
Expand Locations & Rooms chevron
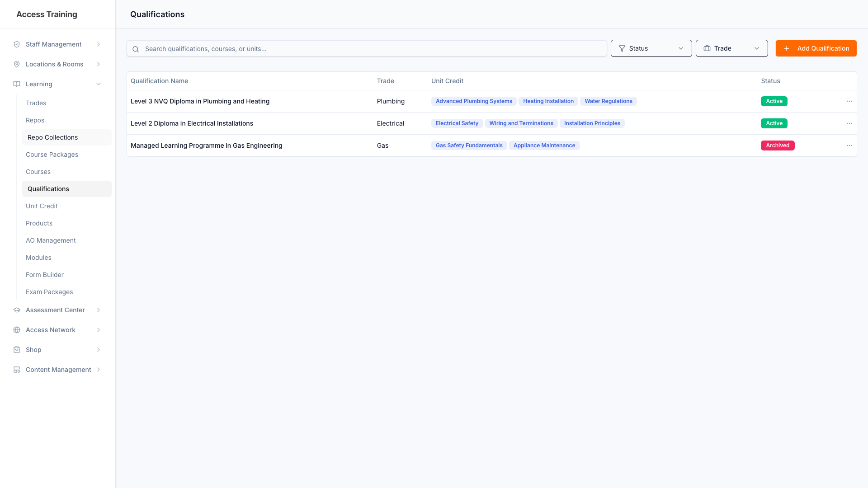point(99,64)
